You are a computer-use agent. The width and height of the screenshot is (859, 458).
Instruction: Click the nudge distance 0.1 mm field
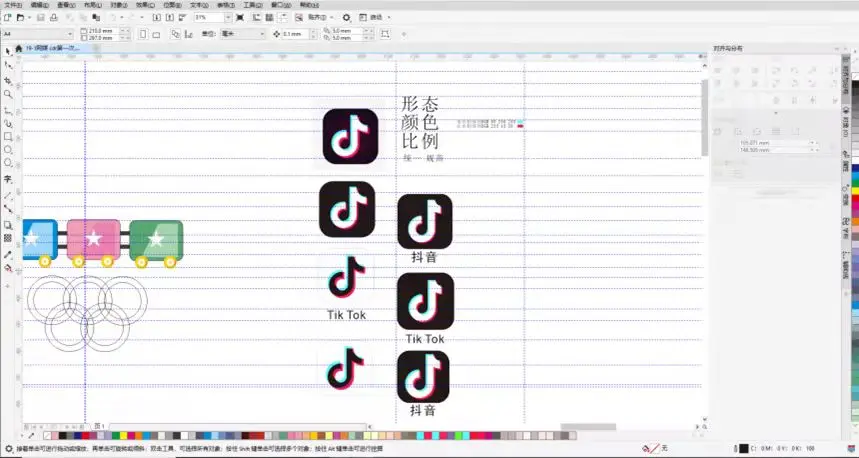pyautogui.click(x=295, y=34)
